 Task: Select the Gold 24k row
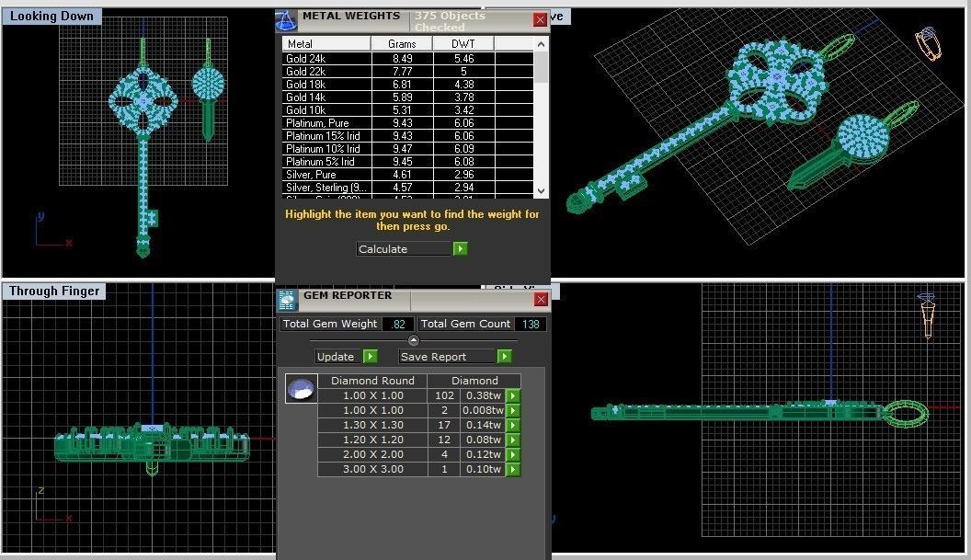pyautogui.click(x=408, y=58)
